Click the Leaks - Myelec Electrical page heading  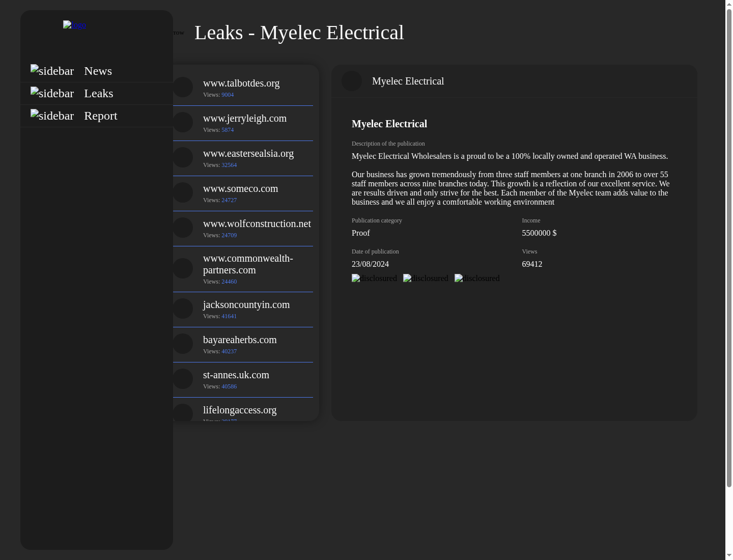pos(299,33)
